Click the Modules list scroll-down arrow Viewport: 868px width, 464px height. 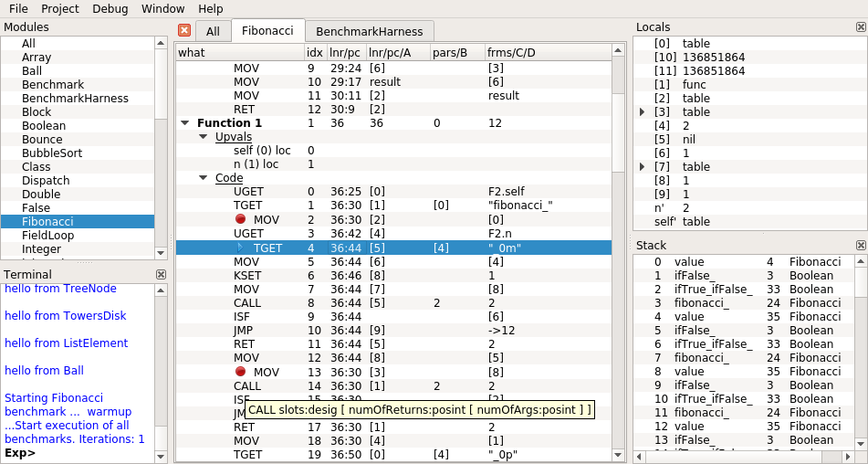(161, 253)
